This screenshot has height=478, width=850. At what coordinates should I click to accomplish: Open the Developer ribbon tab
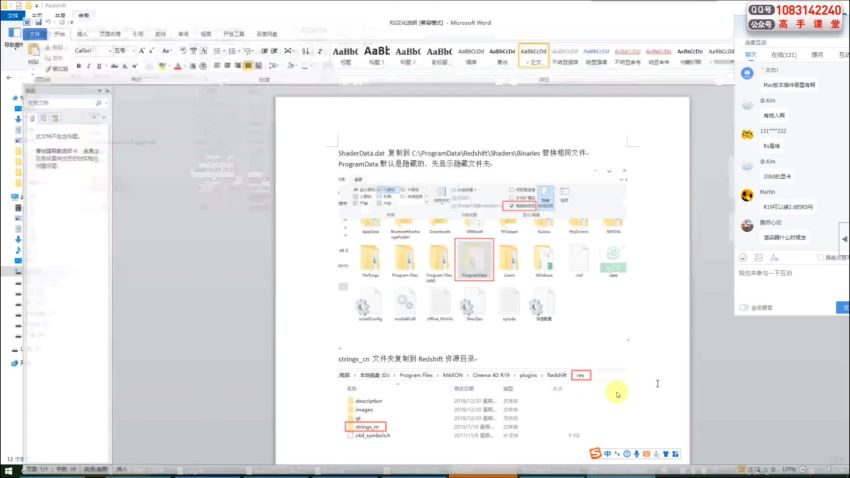234,34
